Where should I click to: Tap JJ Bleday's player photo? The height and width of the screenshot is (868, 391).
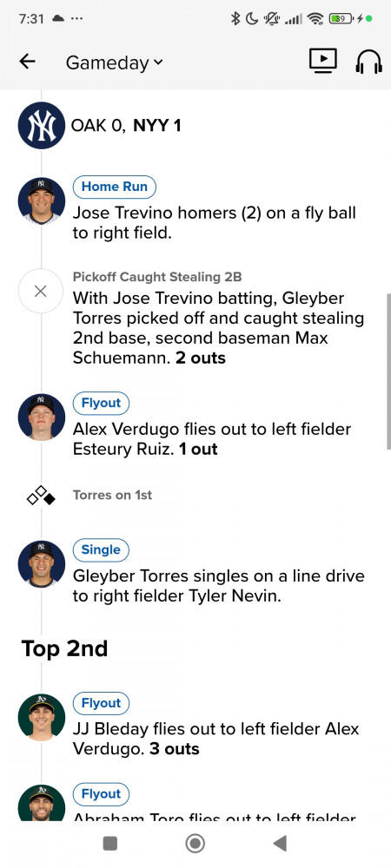coord(42,717)
